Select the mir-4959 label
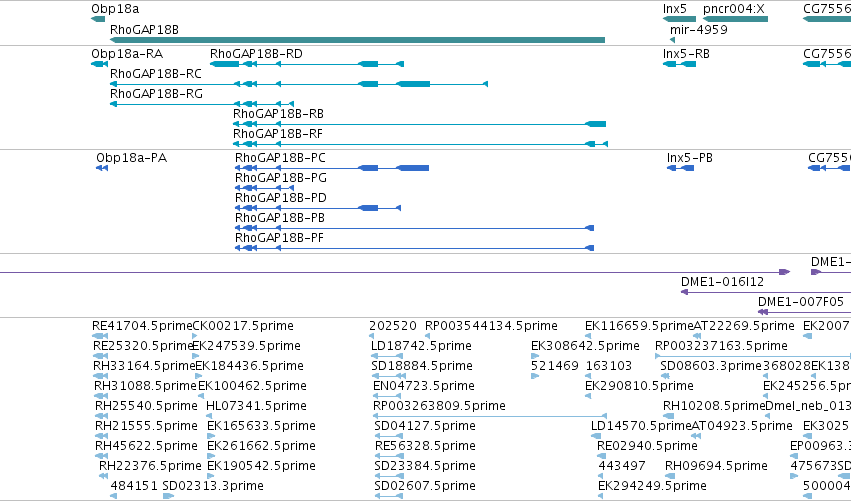Image resolution: width=851 pixels, height=501 pixels. (x=698, y=29)
